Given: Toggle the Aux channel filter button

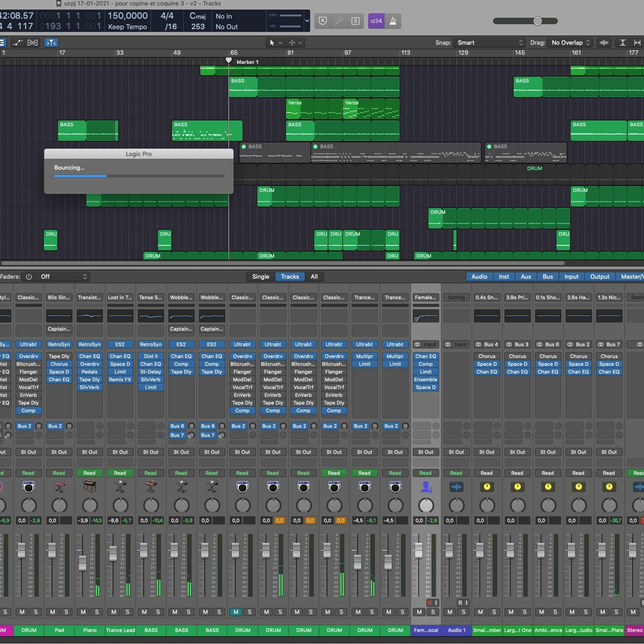Looking at the screenshot, I should pos(526,277).
